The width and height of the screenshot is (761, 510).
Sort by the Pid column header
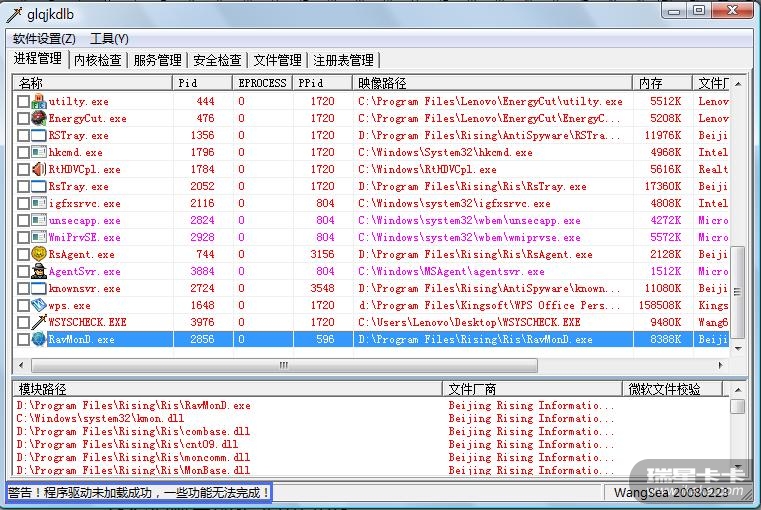(202, 83)
